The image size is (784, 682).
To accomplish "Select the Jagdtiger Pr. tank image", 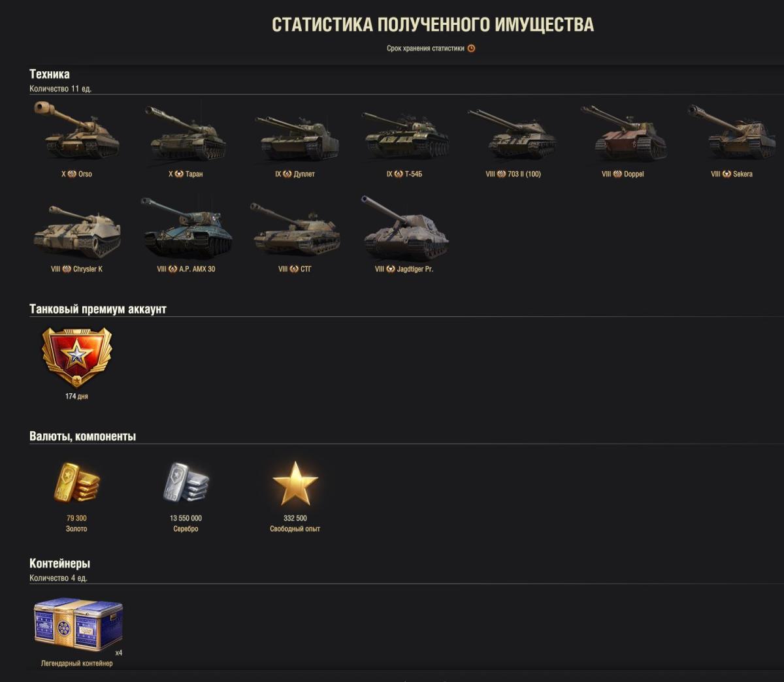I will pos(405,227).
